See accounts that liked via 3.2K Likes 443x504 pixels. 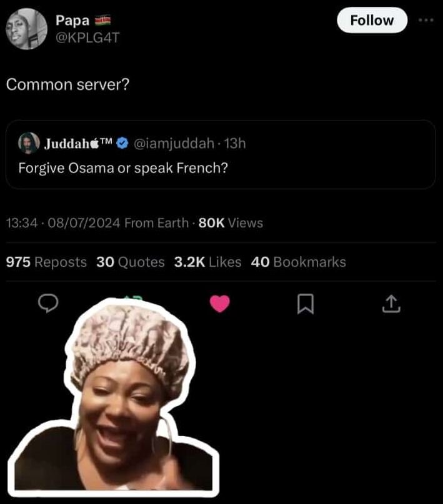[208, 262]
